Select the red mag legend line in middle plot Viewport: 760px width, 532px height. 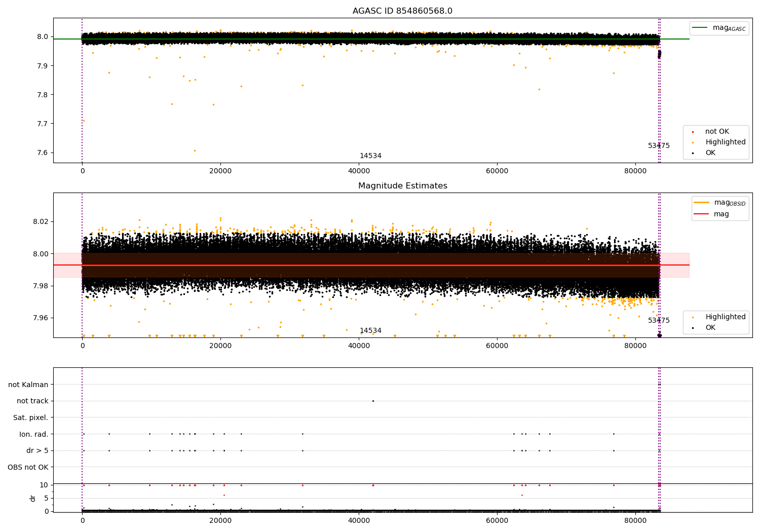coord(702,214)
